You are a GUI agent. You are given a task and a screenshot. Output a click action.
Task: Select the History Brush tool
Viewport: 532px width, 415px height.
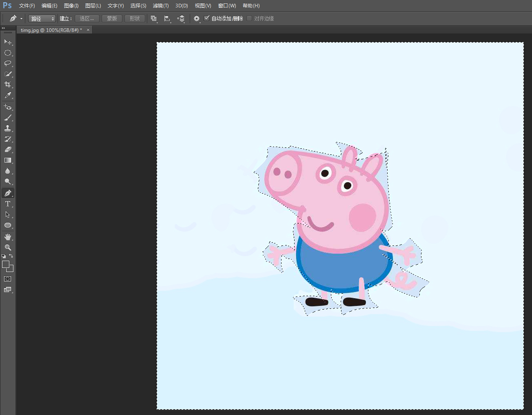(8, 139)
